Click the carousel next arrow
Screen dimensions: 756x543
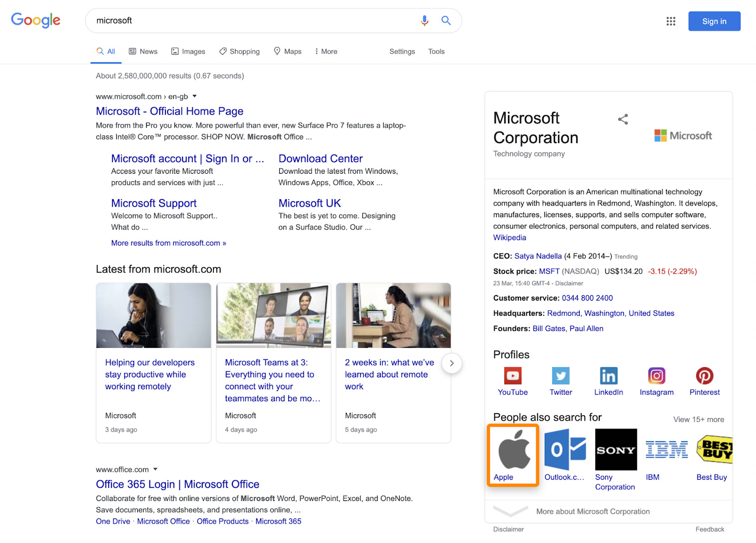(452, 363)
